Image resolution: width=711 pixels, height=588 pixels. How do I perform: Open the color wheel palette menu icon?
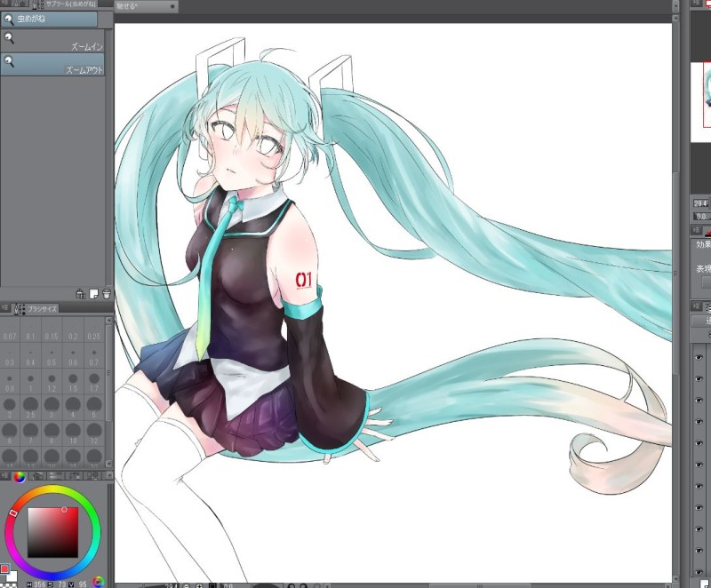(x=4, y=476)
